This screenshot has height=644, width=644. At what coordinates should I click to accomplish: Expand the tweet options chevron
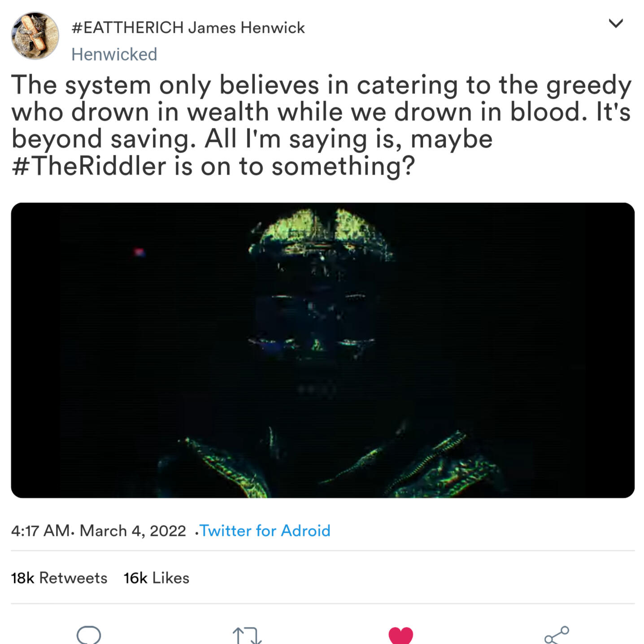(616, 23)
